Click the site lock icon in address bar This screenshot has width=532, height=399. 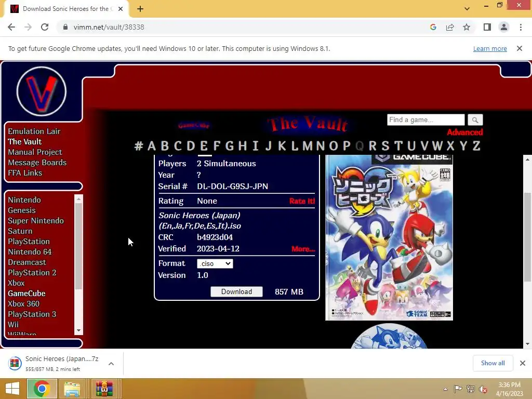(x=65, y=27)
